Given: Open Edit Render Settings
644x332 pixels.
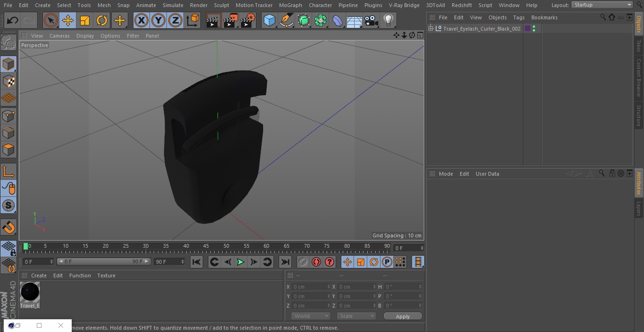Looking at the screenshot, I should click(x=248, y=21).
